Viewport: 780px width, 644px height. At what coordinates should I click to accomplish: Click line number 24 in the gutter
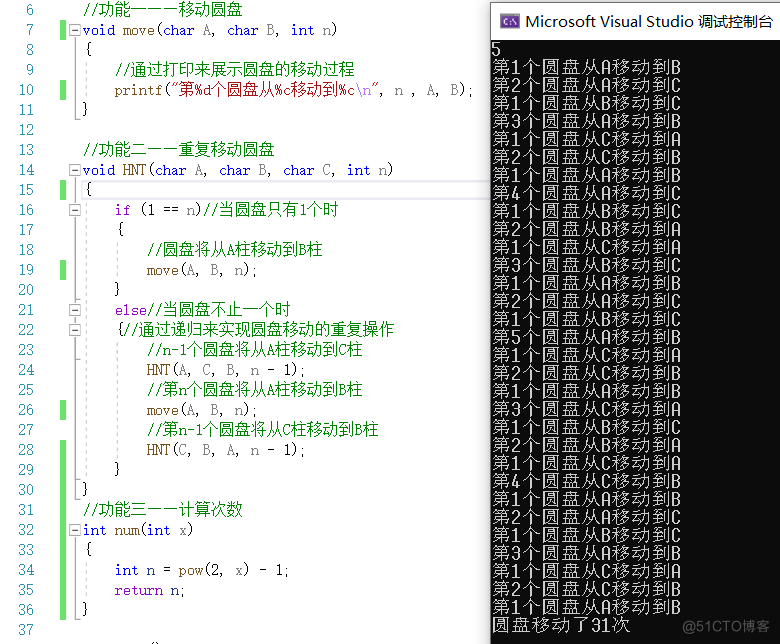tap(26, 370)
